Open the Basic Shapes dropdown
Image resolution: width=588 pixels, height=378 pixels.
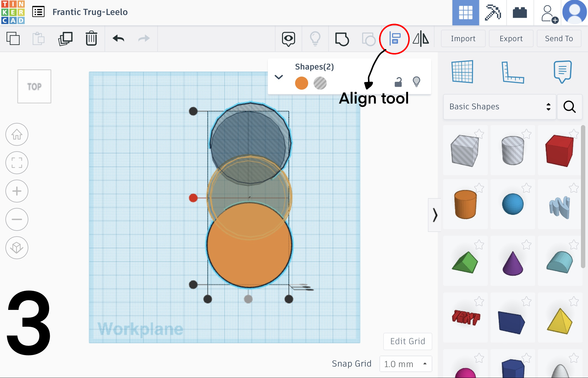point(499,107)
